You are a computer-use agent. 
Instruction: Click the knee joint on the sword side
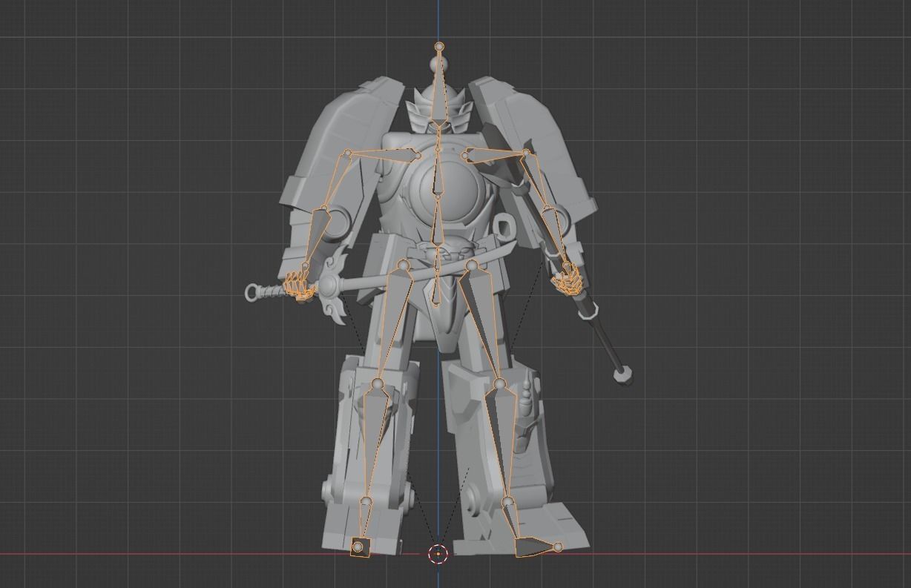(378, 383)
